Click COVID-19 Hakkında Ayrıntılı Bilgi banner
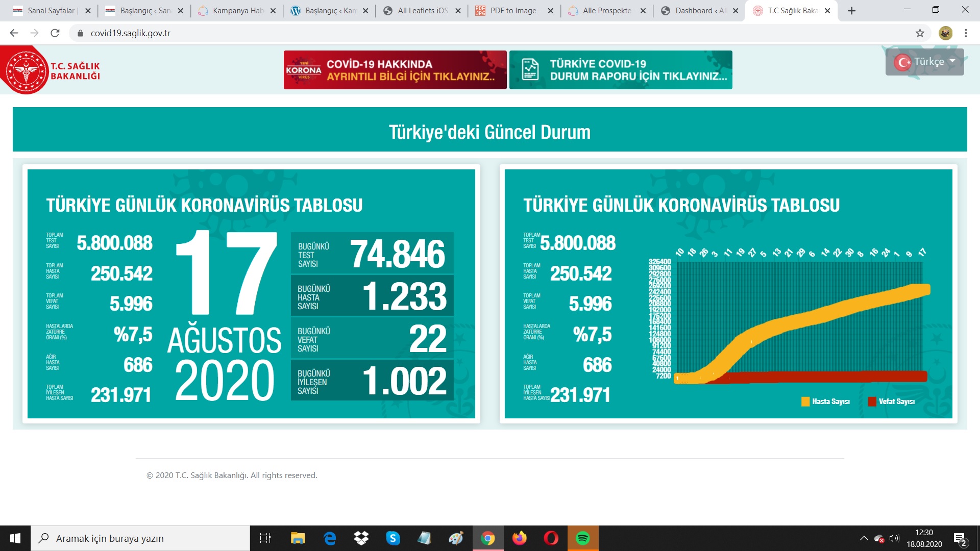 [395, 70]
